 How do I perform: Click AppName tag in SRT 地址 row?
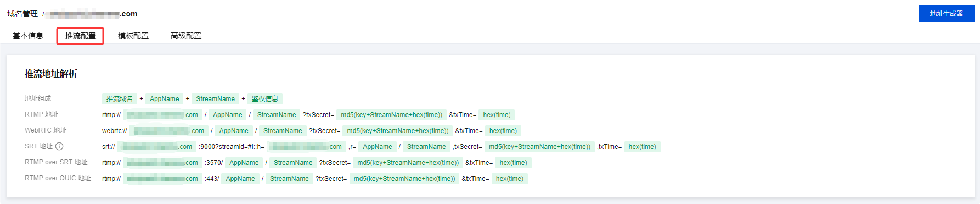[x=378, y=147]
